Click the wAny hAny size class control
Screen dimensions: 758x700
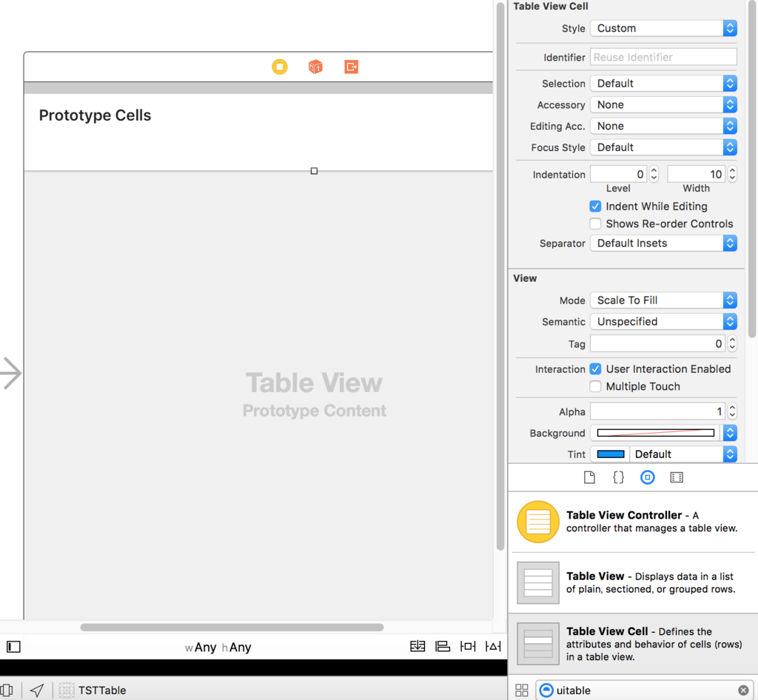[x=218, y=647]
